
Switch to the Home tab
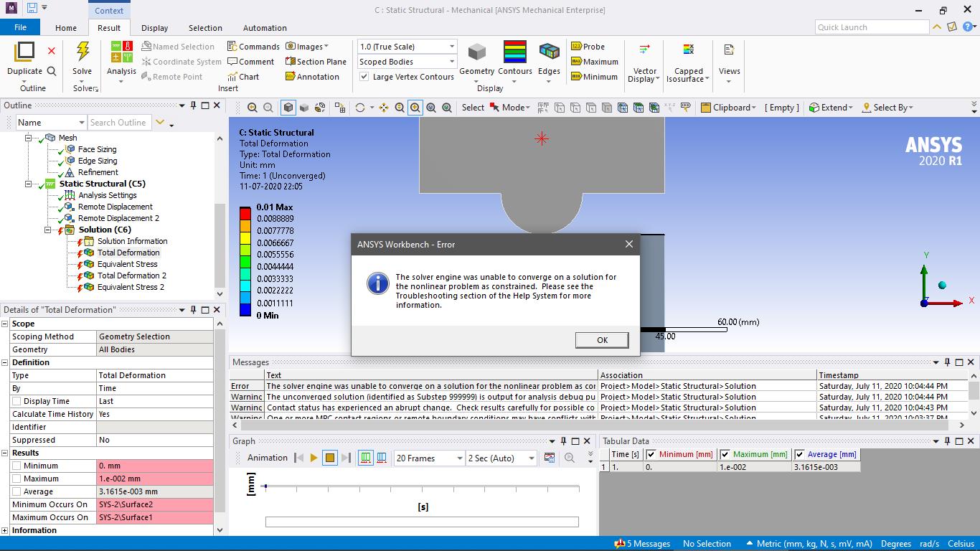[x=66, y=28]
